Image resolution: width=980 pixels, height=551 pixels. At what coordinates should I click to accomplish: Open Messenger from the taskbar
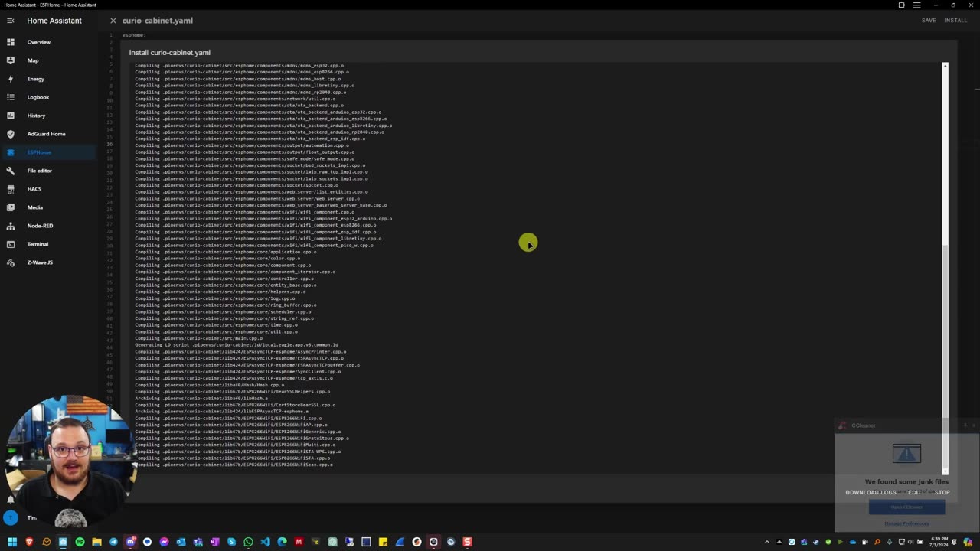(x=164, y=542)
